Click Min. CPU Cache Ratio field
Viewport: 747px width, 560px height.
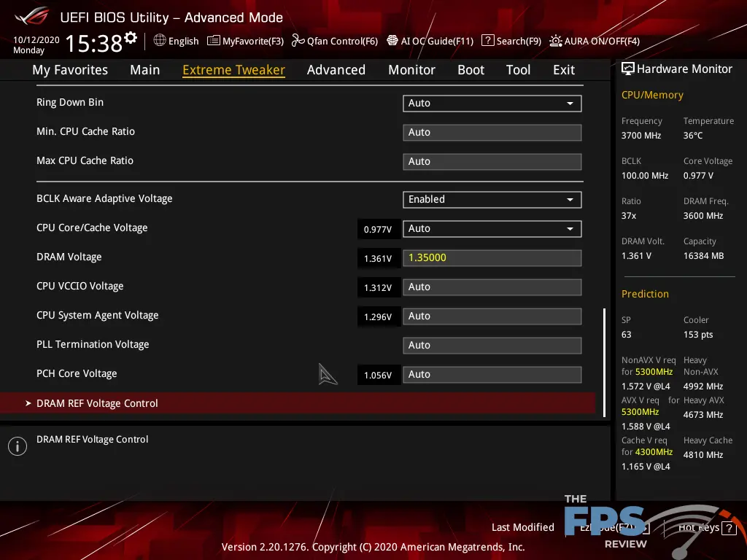[492, 133]
